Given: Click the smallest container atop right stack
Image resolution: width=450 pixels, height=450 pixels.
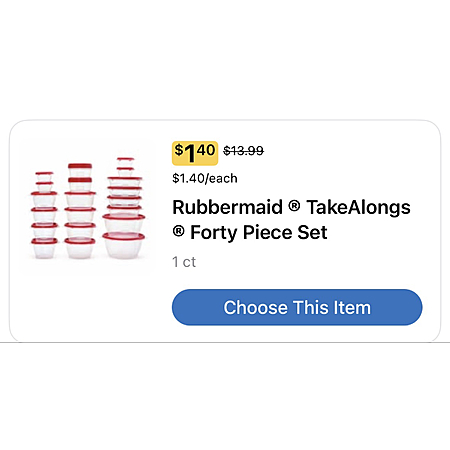Looking at the screenshot, I should tap(126, 161).
